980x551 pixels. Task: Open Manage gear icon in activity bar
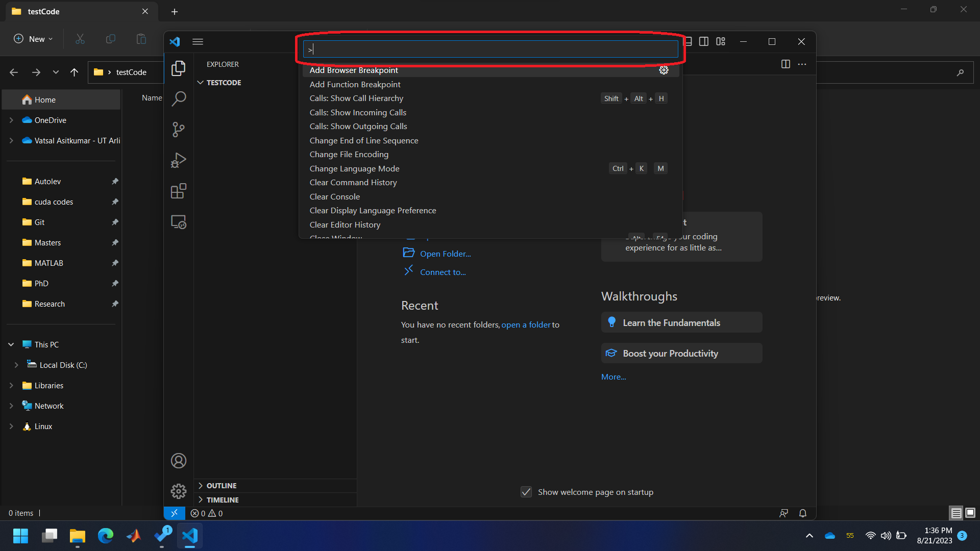coord(178,491)
